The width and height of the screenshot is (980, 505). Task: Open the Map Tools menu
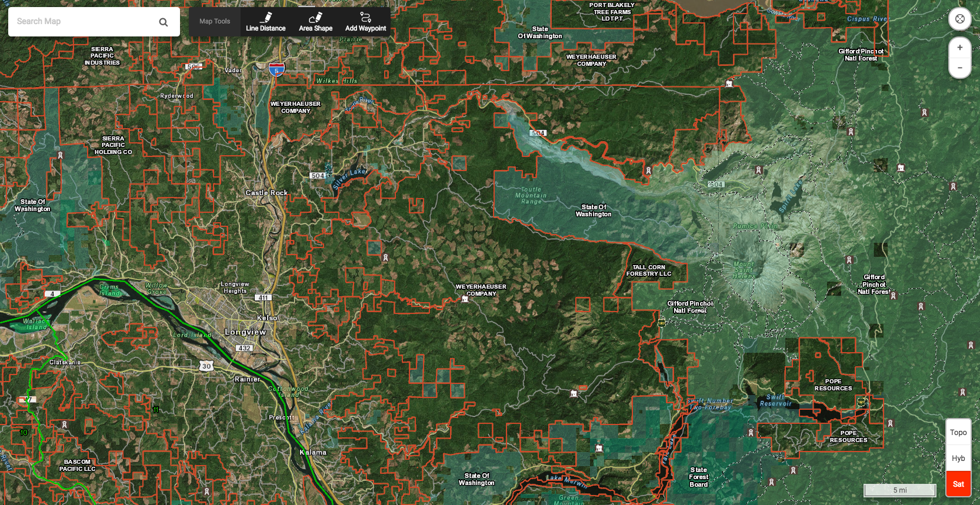click(x=215, y=21)
